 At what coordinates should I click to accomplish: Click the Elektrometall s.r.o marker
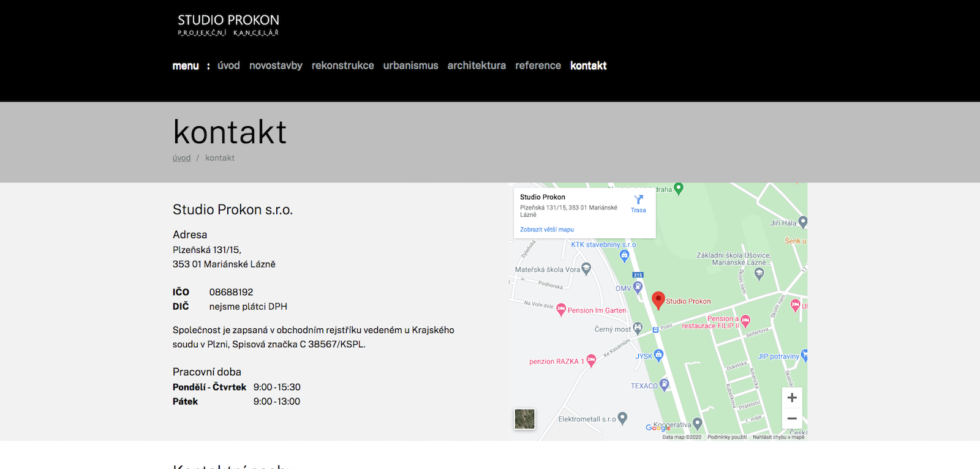pyautogui.click(x=622, y=418)
